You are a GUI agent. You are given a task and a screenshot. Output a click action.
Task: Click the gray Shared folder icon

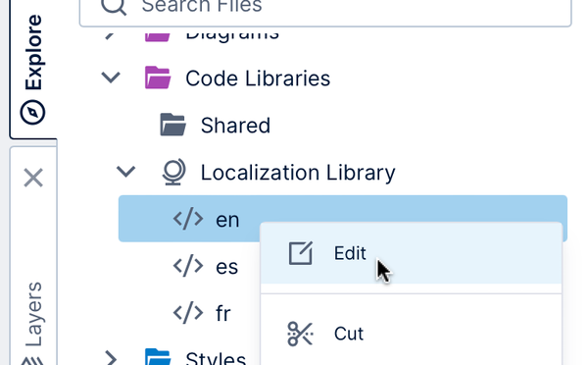[x=172, y=125]
